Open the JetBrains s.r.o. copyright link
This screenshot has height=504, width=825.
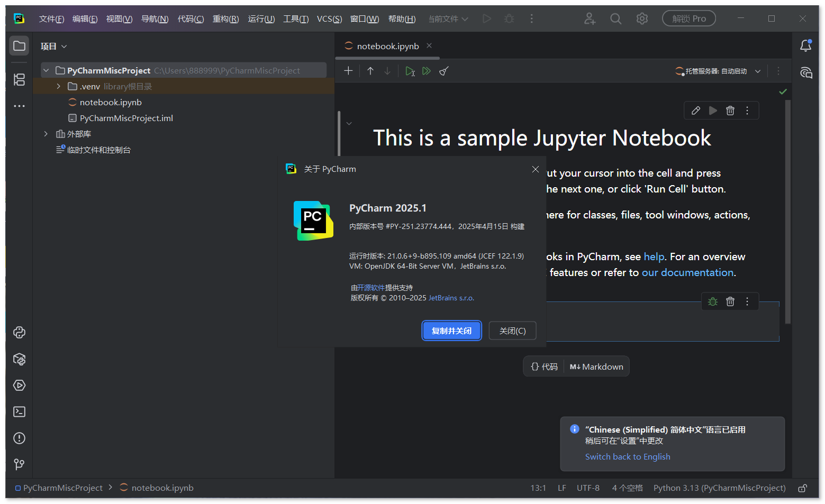[451, 298]
